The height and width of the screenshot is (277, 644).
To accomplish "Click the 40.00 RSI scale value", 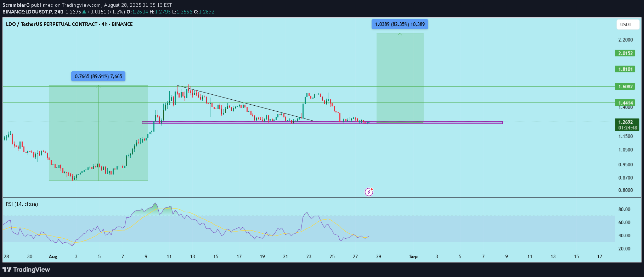I will click(x=625, y=236).
